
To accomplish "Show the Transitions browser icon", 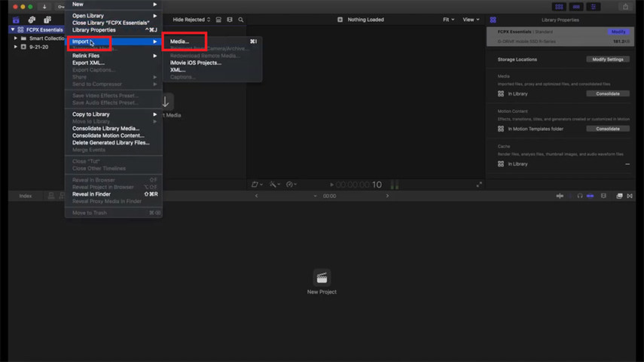I will [x=630, y=196].
